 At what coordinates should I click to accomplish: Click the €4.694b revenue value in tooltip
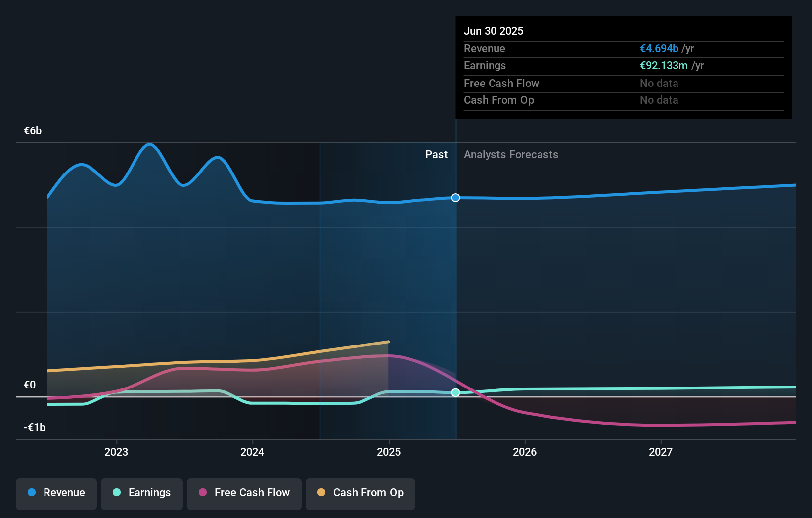659,48
